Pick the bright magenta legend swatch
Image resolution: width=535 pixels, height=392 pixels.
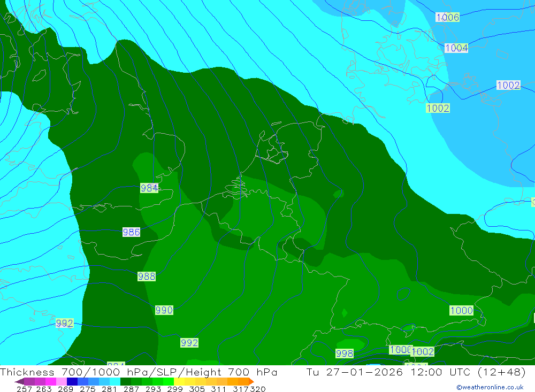tap(50, 381)
